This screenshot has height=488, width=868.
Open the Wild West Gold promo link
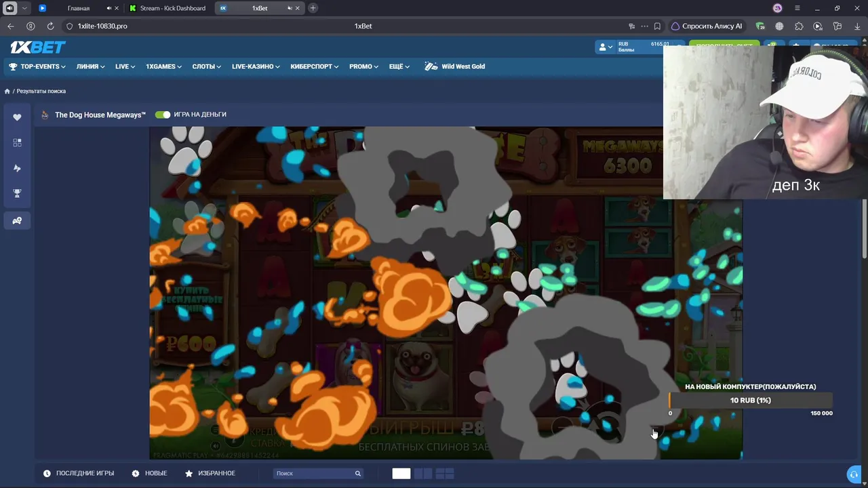(x=455, y=66)
